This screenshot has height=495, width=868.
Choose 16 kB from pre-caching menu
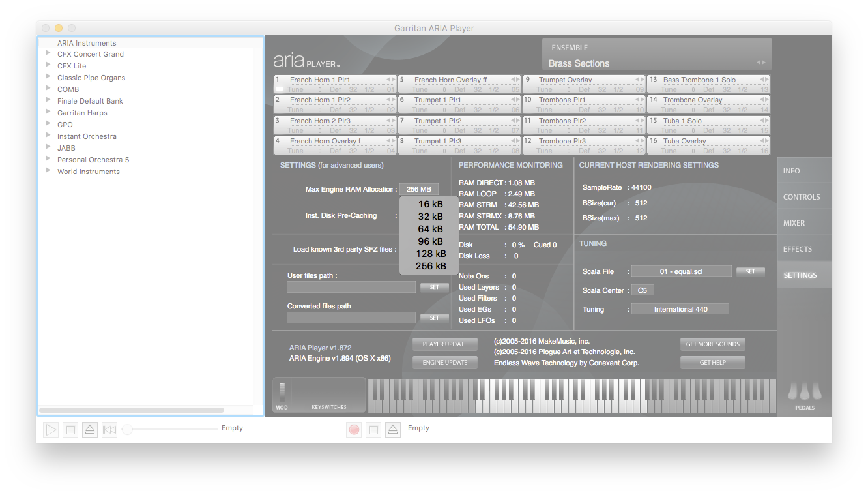tap(430, 204)
